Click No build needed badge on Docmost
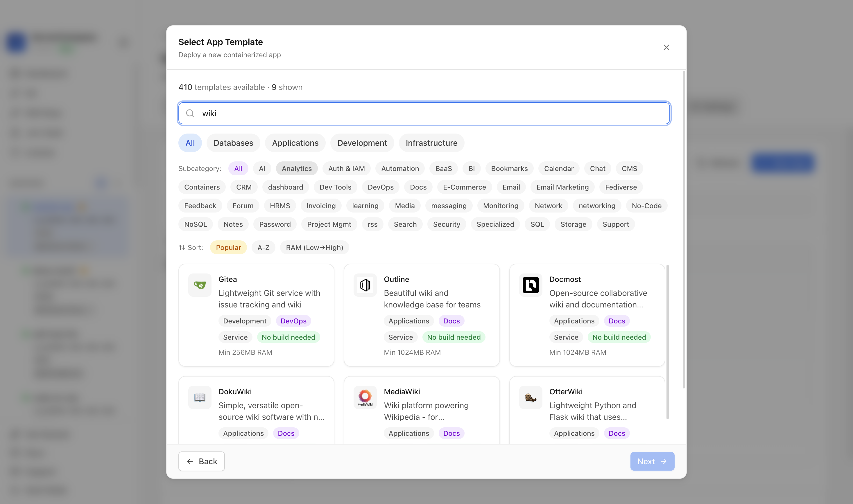The image size is (853, 504). coord(619,337)
